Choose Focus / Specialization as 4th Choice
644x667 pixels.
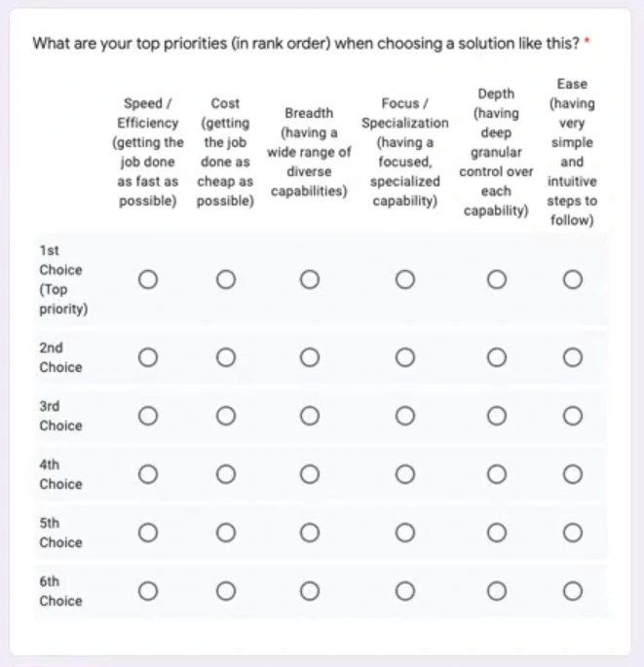click(x=404, y=474)
